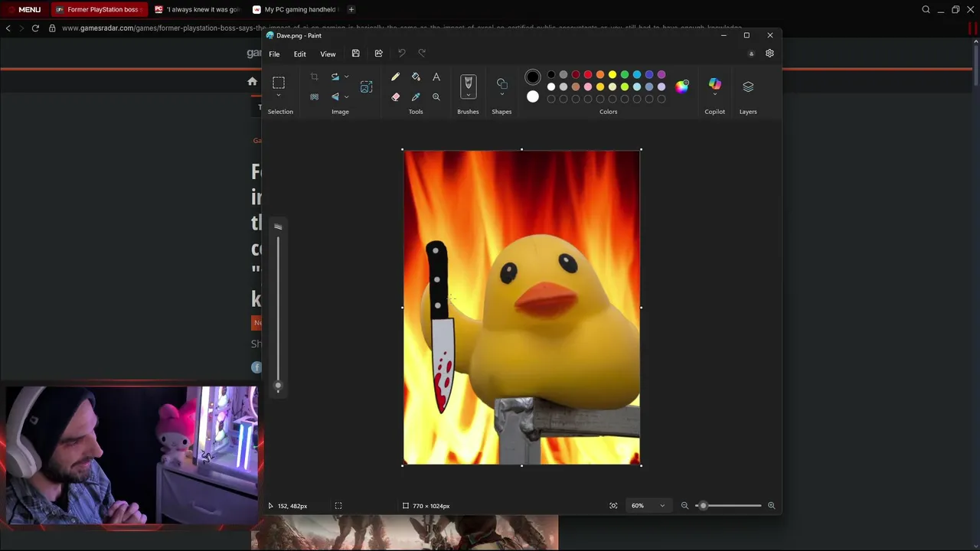Open the 60% zoom level dropdown
The width and height of the screenshot is (980, 551).
click(x=648, y=506)
